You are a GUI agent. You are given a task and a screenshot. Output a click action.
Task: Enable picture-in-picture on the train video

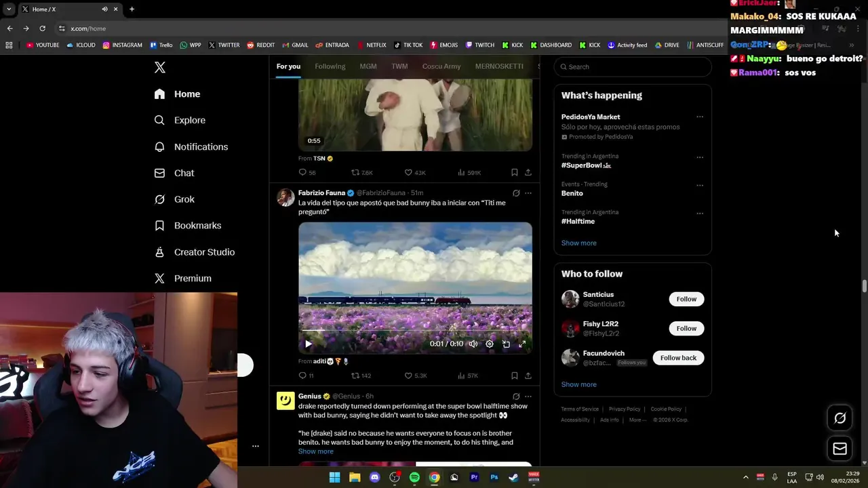[506, 344]
